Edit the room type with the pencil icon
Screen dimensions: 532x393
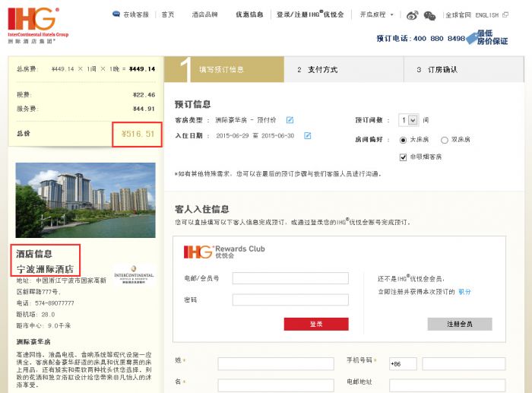coord(290,120)
